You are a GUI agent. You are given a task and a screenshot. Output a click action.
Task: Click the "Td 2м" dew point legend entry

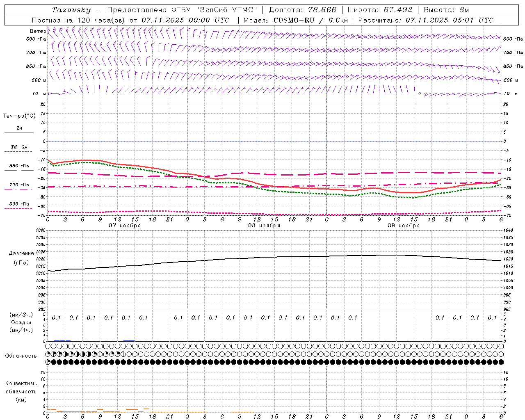(19, 147)
